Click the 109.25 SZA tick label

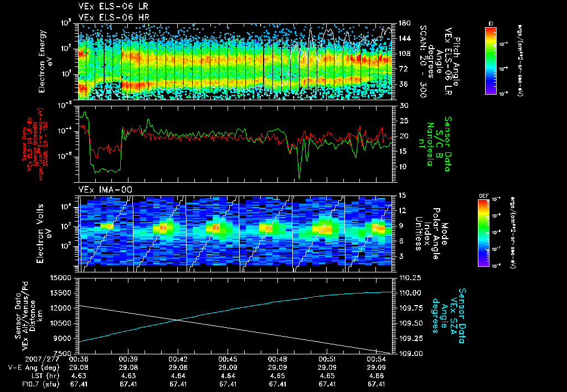point(410,338)
